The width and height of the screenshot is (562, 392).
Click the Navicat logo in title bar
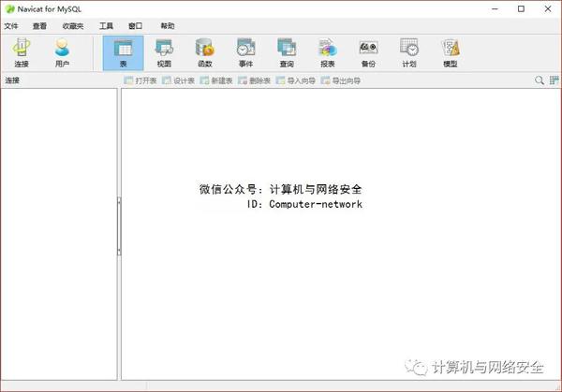click(9, 9)
